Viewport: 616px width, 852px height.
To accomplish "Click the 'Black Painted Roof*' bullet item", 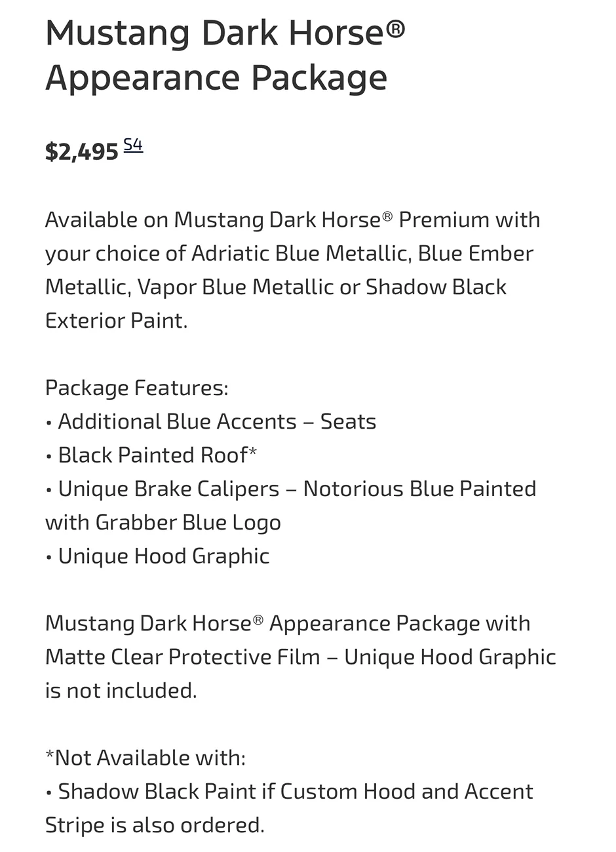I will click(151, 455).
